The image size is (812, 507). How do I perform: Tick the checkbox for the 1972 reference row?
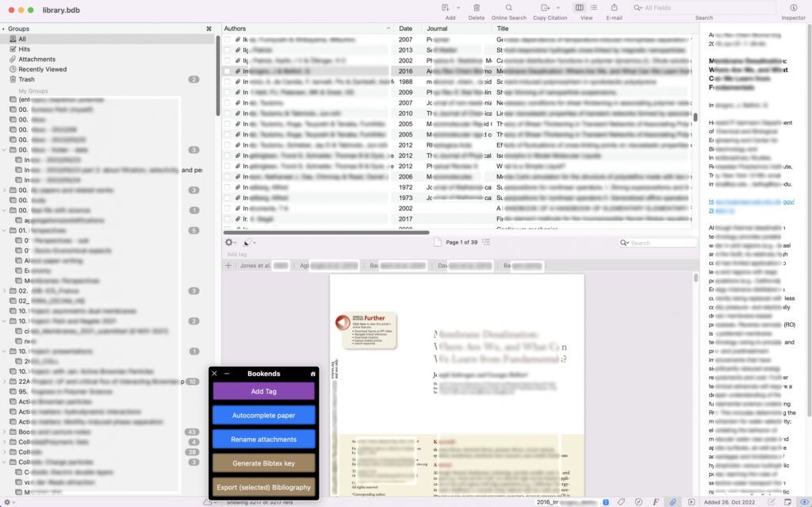[227, 187]
